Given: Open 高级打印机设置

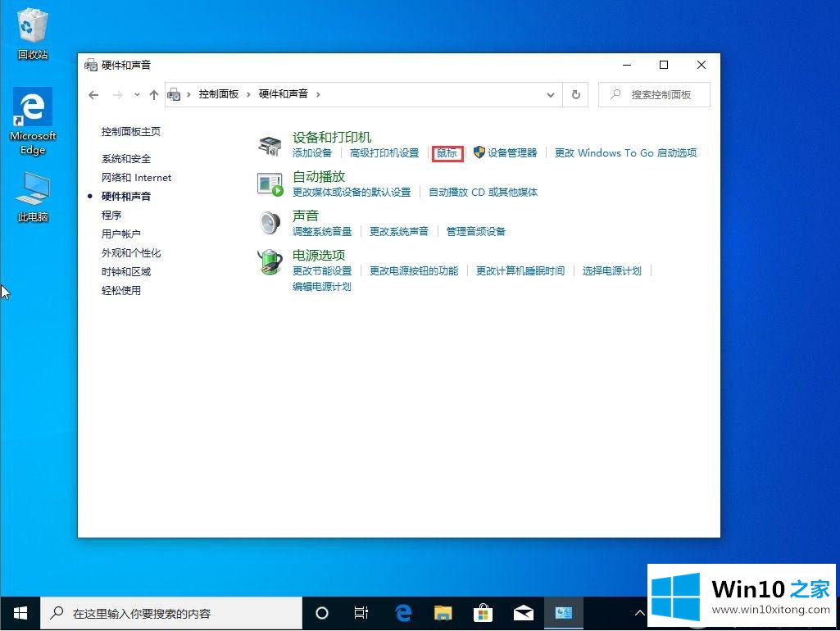Looking at the screenshot, I should 384,153.
